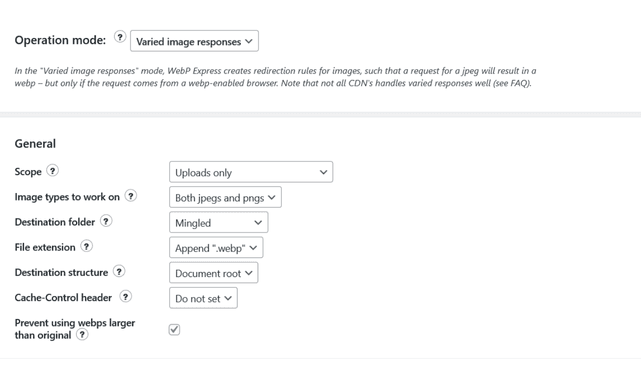641x380 pixels.
Task: Click the General section heading
Action: tap(35, 144)
